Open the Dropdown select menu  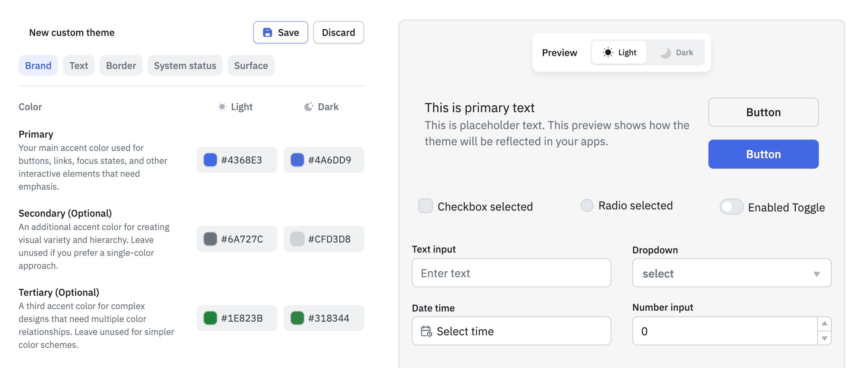tap(731, 273)
